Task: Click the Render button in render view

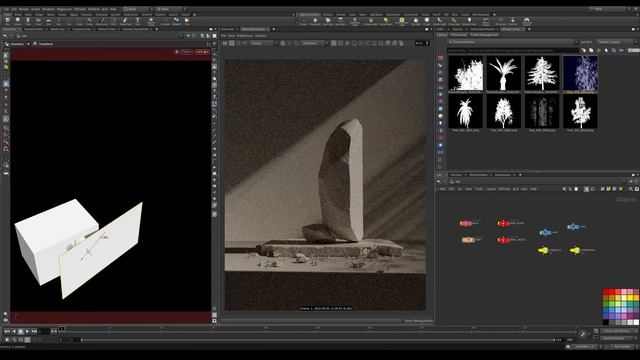Action: pos(225,43)
